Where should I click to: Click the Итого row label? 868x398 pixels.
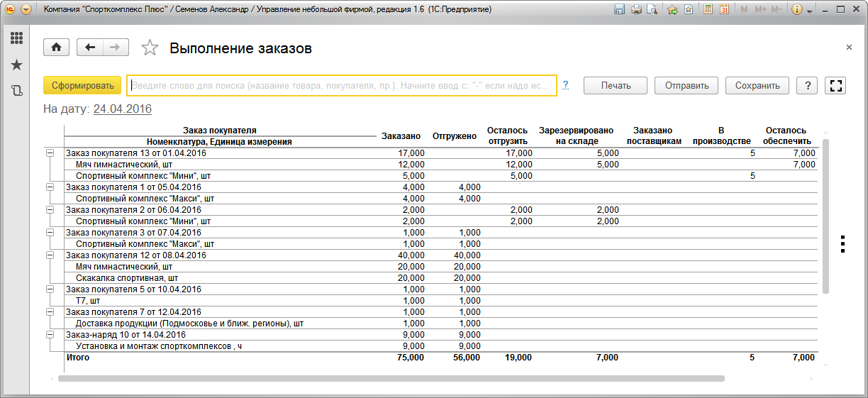pyautogui.click(x=77, y=358)
